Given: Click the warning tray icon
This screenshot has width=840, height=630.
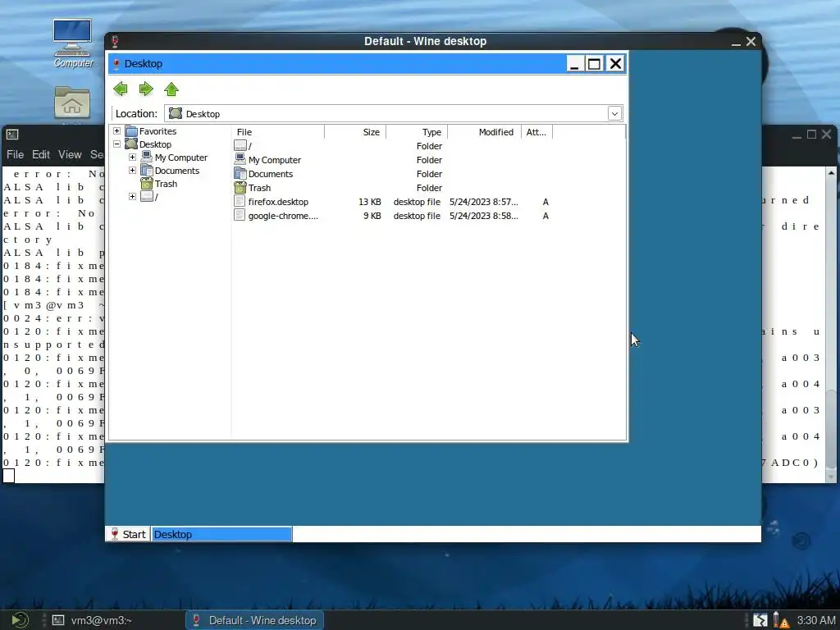Looking at the screenshot, I should (x=782, y=620).
